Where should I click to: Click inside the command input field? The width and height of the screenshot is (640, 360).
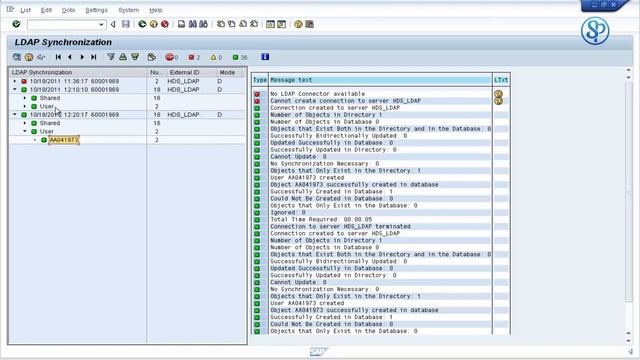[x=62, y=24]
